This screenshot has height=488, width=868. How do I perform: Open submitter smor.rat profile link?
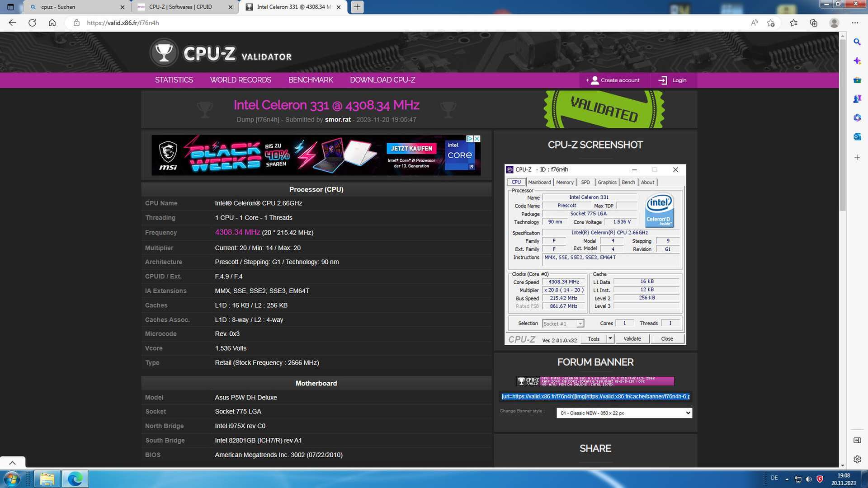point(338,120)
